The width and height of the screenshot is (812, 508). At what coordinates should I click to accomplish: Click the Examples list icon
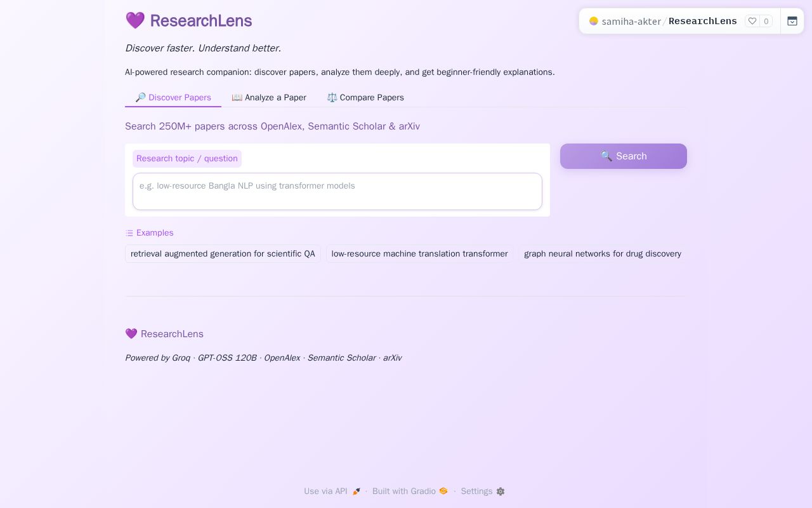pos(129,233)
